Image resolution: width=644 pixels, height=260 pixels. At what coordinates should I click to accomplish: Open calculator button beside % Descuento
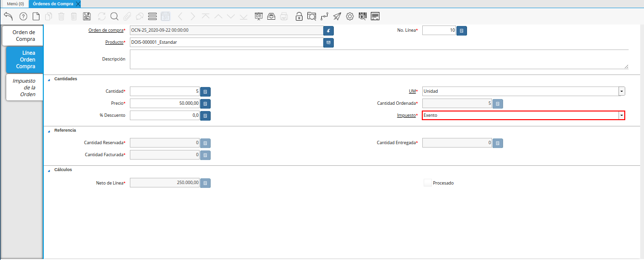point(205,115)
